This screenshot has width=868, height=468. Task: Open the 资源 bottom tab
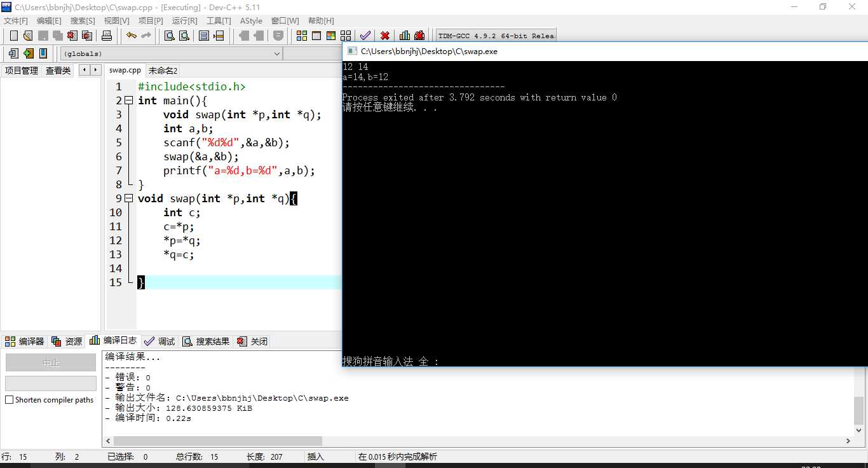tap(67, 341)
